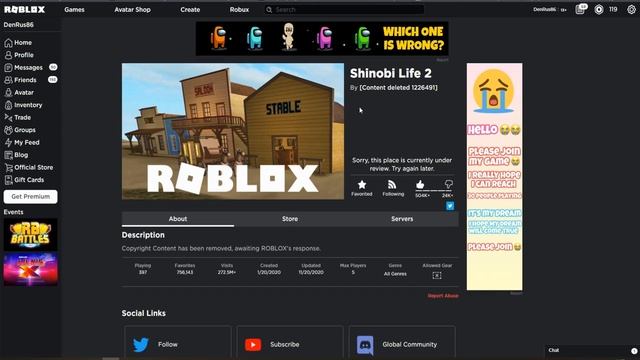This screenshot has height=360, width=640.
Task: Click the DenRus86 username in the header
Action: pyautogui.click(x=544, y=9)
